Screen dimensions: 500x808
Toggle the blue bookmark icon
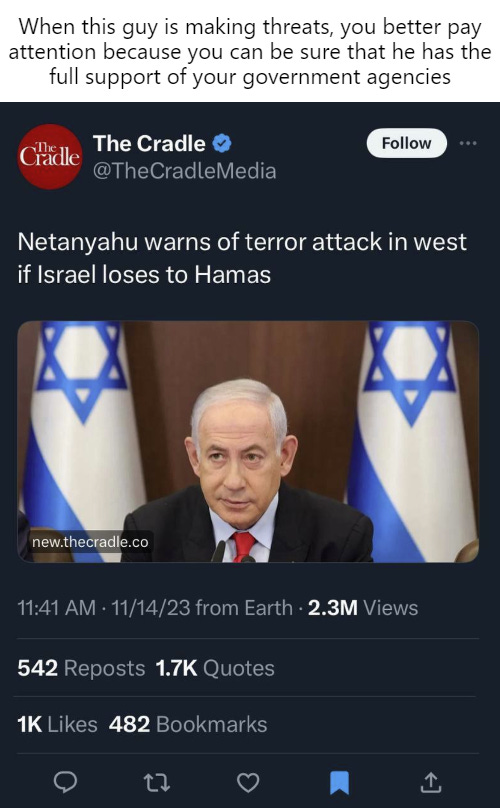pyautogui.click(x=339, y=783)
